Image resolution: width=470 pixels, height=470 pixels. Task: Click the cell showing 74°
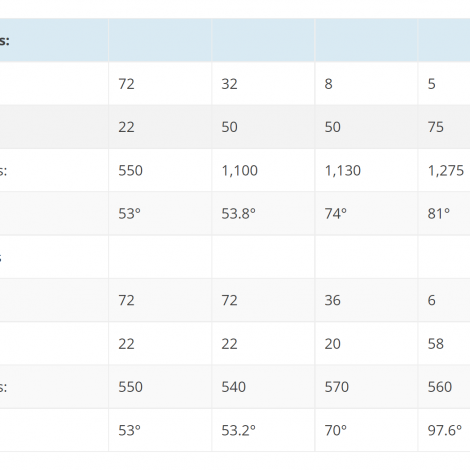click(x=366, y=213)
